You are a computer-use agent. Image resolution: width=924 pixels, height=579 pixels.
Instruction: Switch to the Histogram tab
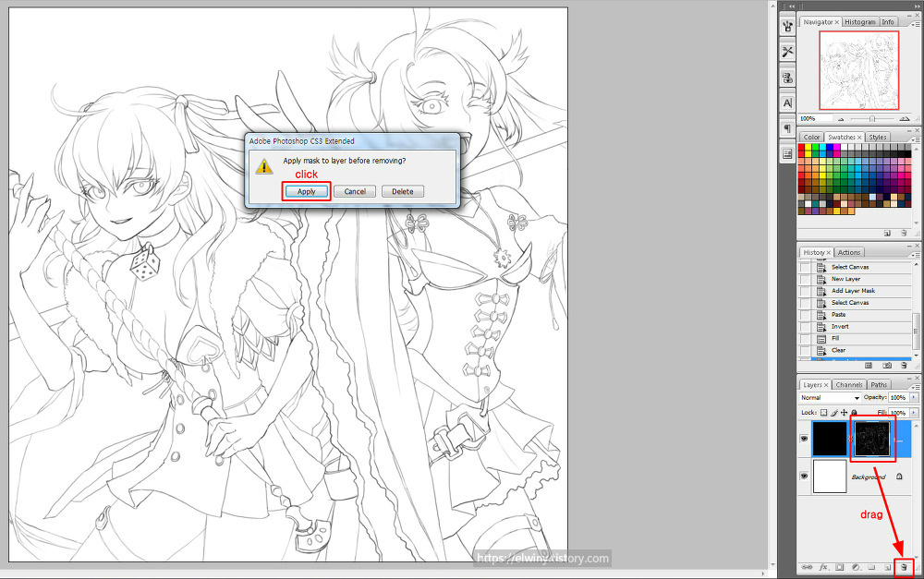click(x=859, y=22)
